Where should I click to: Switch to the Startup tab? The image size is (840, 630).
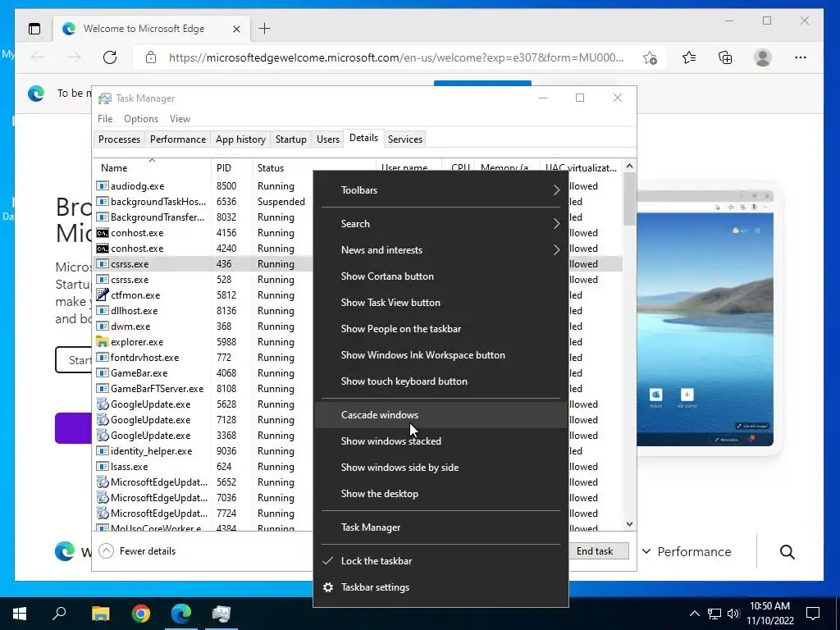(x=291, y=139)
